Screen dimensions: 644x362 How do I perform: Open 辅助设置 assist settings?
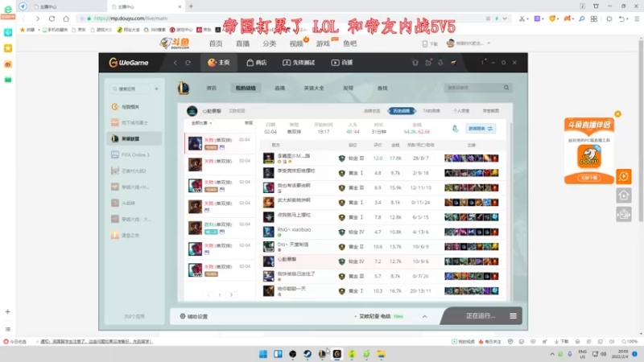(193, 316)
